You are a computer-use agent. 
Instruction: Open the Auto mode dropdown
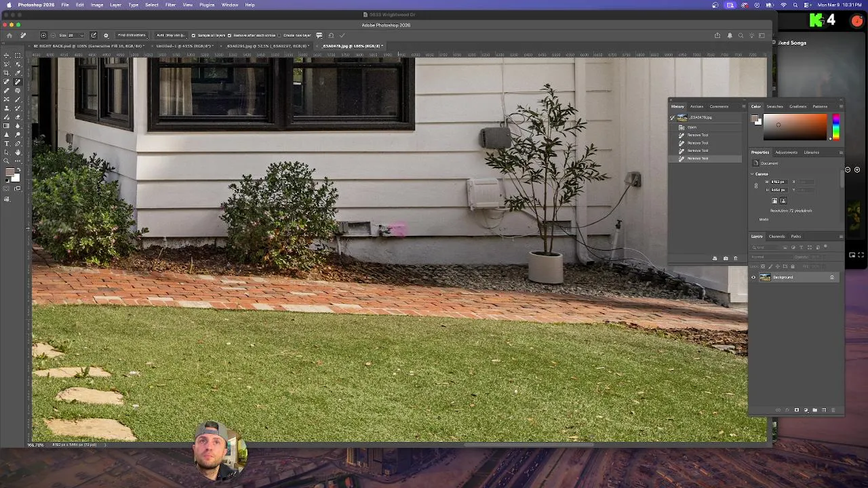pyautogui.click(x=172, y=35)
